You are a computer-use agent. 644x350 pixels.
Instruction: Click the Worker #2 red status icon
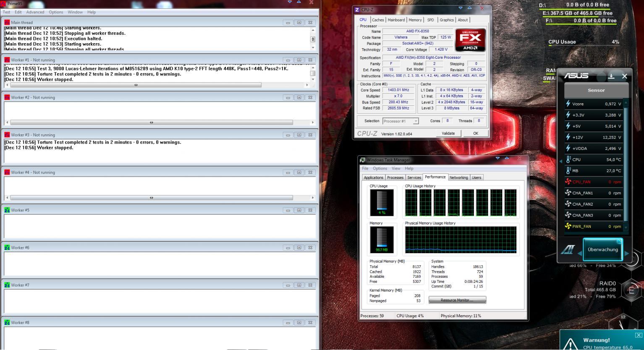[7, 97]
